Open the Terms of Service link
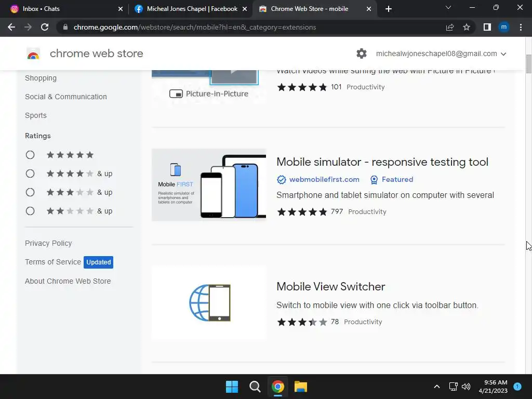This screenshot has height=399, width=532. (53, 262)
